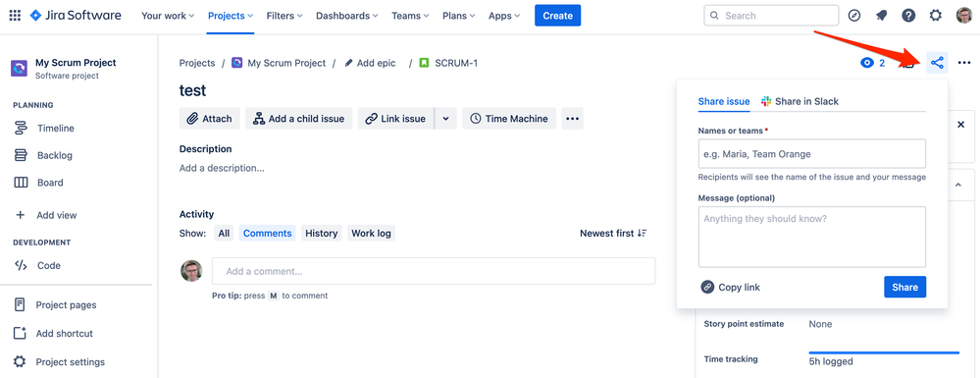
Task: Click Add epic breadcrumb
Action: pyautogui.click(x=370, y=63)
